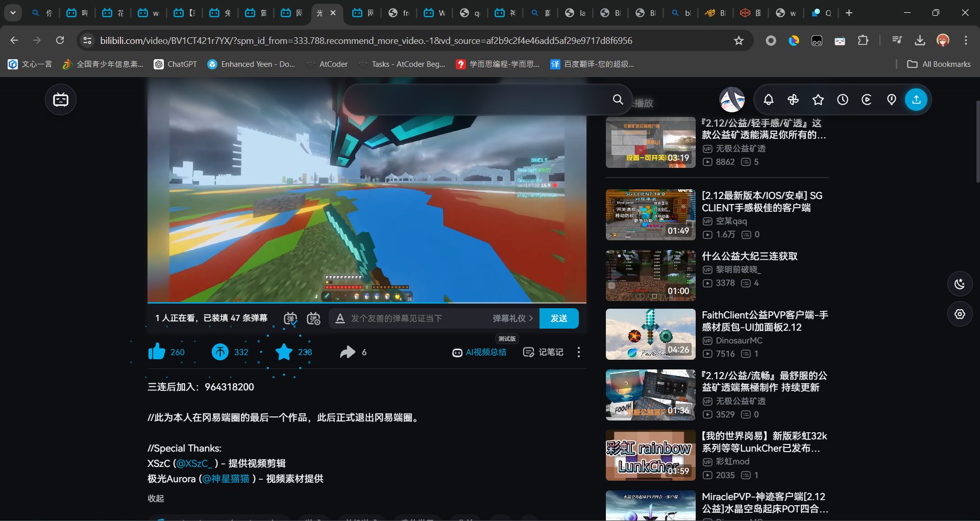
Task: Open the creator center icon
Action: pos(867,100)
